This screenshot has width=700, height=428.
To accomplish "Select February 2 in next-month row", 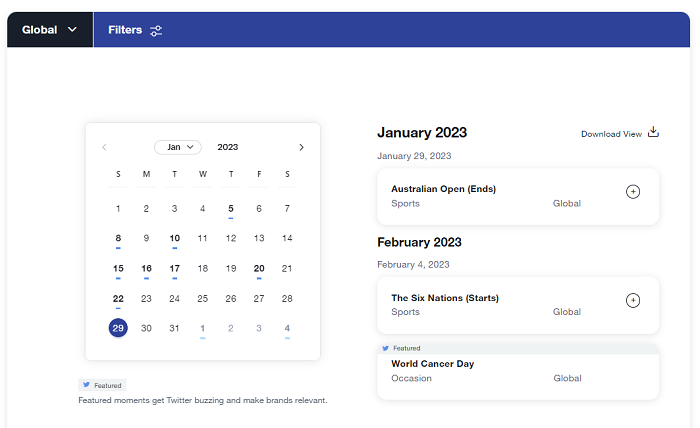I will click(x=231, y=328).
